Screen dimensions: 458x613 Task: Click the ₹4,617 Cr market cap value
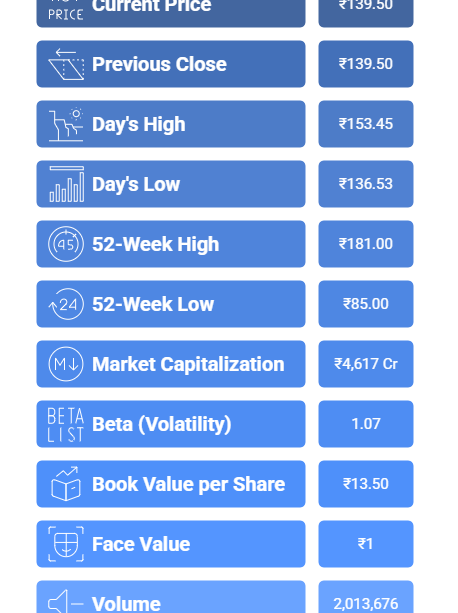pyautogui.click(x=366, y=364)
